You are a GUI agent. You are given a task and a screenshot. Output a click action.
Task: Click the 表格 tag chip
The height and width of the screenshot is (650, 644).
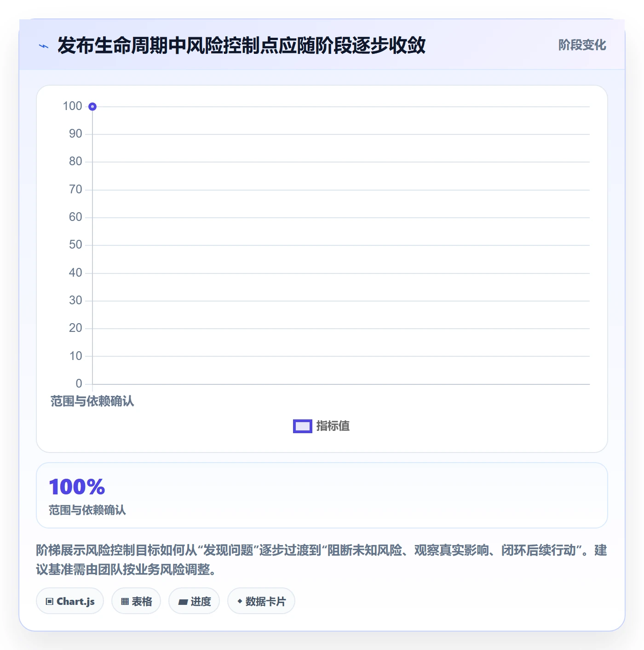(136, 601)
